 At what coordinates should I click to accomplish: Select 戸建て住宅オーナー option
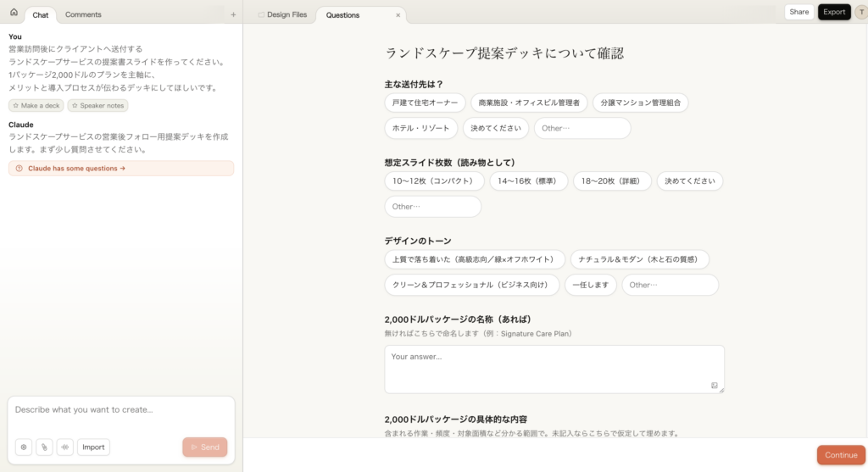425,103
